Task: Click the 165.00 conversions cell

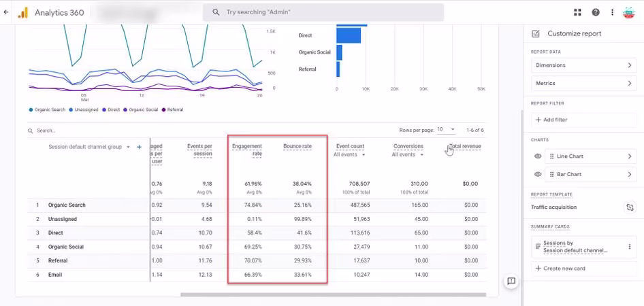Action: coord(419,205)
